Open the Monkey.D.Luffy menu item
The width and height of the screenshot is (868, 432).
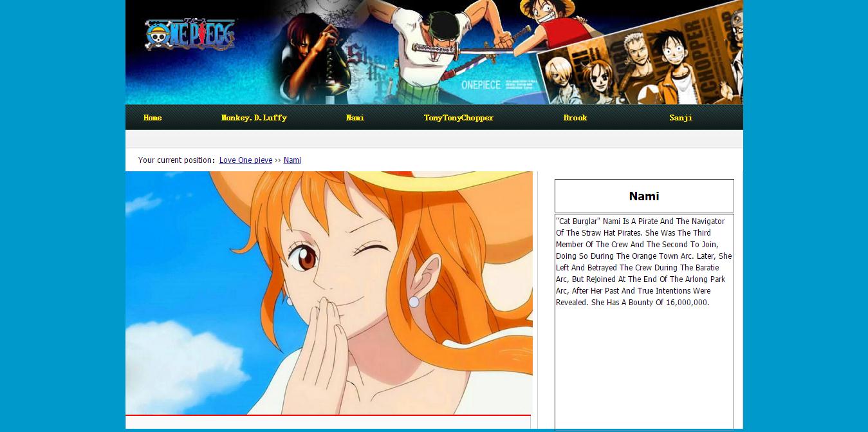click(x=254, y=118)
